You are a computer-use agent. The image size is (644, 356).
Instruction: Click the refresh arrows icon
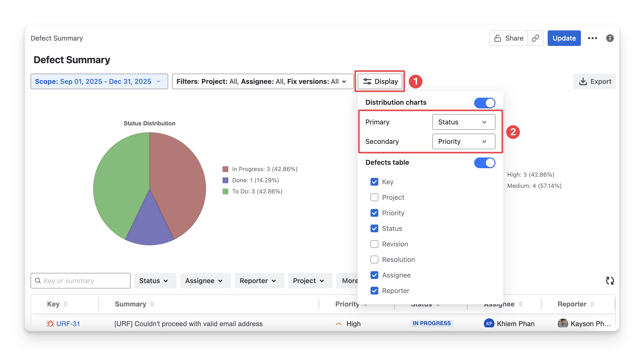tap(610, 281)
